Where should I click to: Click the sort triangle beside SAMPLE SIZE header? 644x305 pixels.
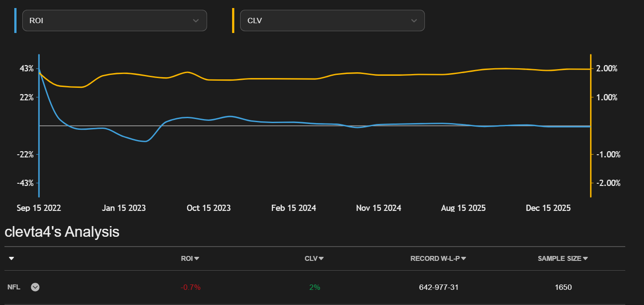tap(585, 259)
